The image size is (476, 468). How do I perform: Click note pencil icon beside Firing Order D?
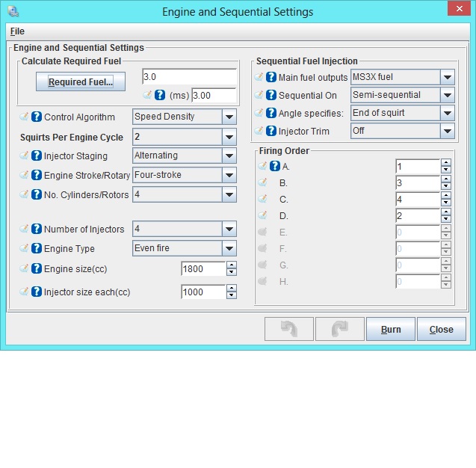(262, 215)
